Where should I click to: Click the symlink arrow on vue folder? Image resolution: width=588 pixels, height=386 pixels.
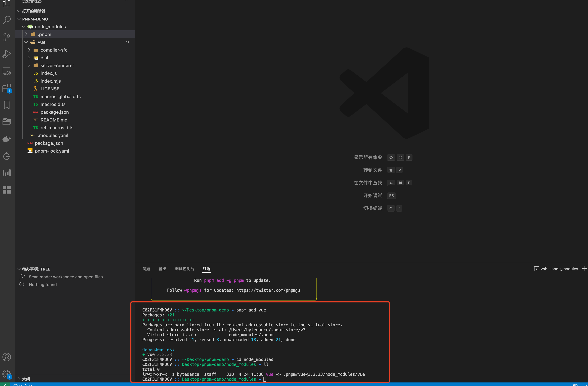point(127,42)
